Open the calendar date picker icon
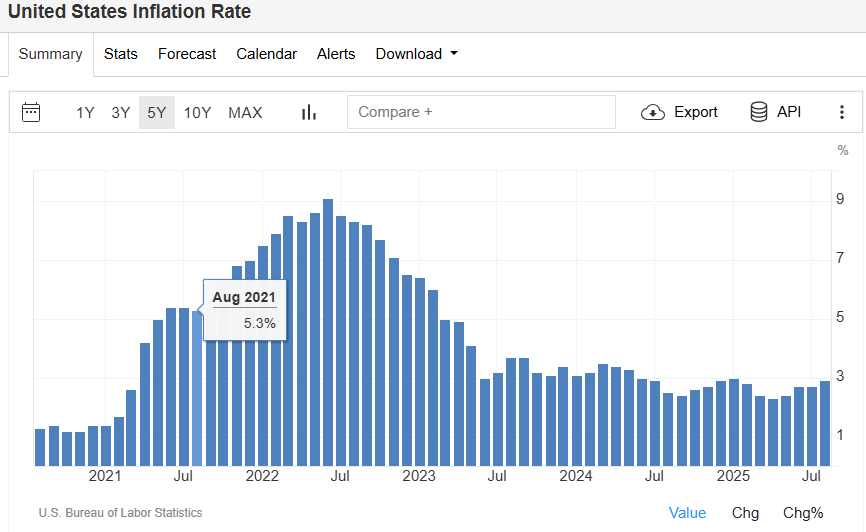The image size is (866, 532). coord(31,112)
